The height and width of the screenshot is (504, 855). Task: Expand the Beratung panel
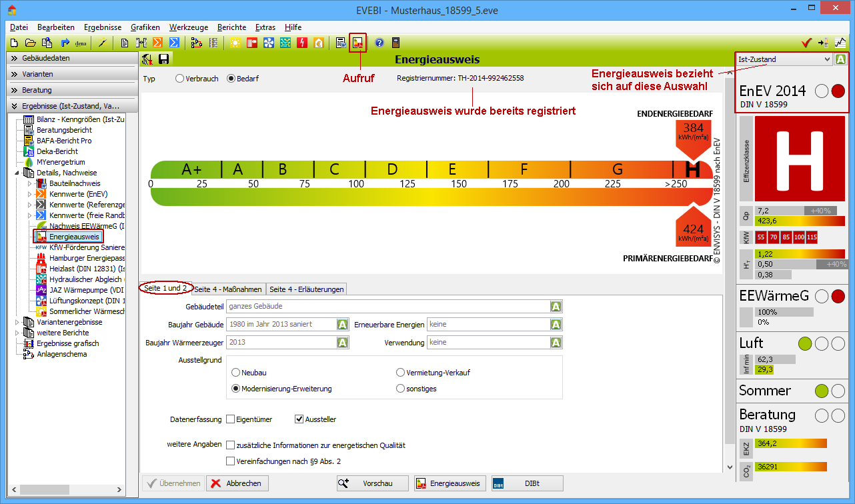(x=71, y=90)
